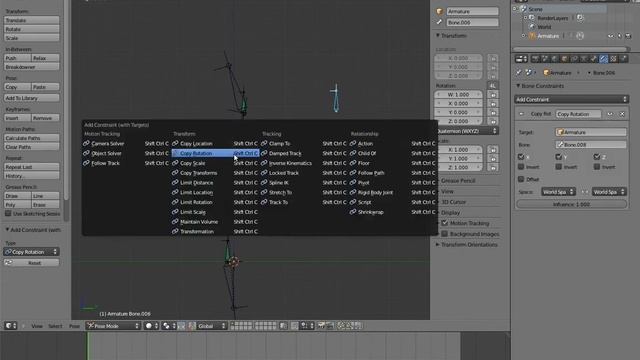Pick Damped Track from the Tracking column
Image resolution: width=640 pixels, height=360 pixels.
[304, 153]
